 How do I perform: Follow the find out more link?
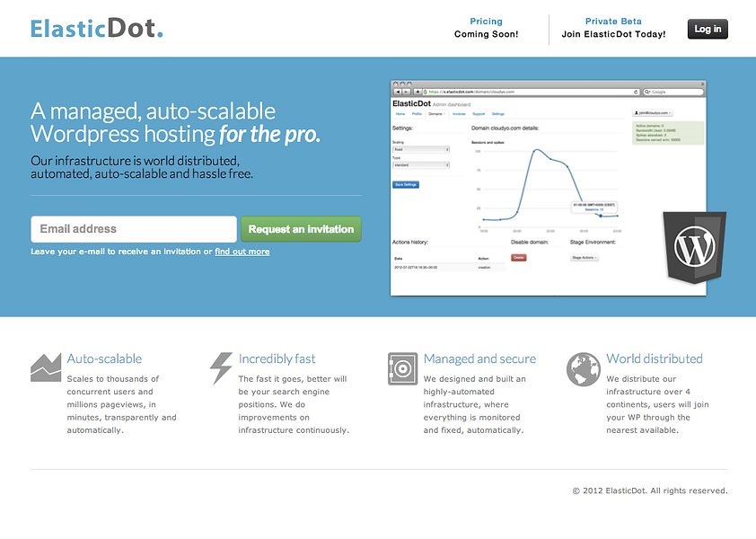click(242, 252)
